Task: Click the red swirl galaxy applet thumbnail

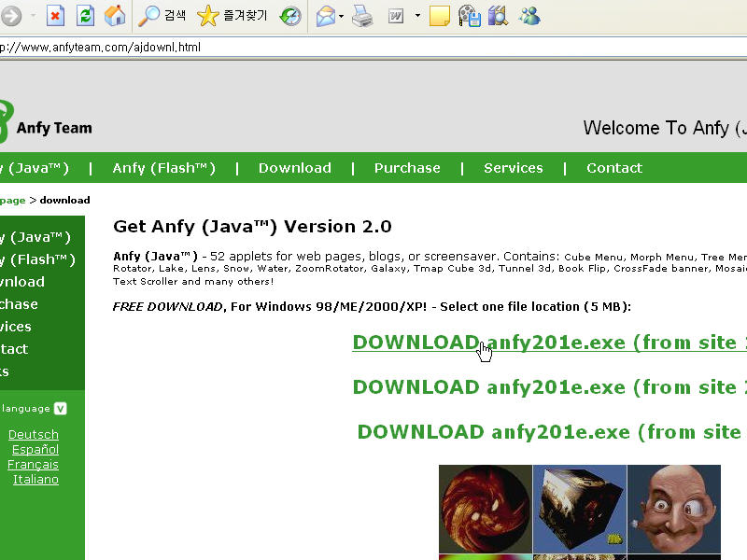Action: pyautogui.click(x=486, y=509)
